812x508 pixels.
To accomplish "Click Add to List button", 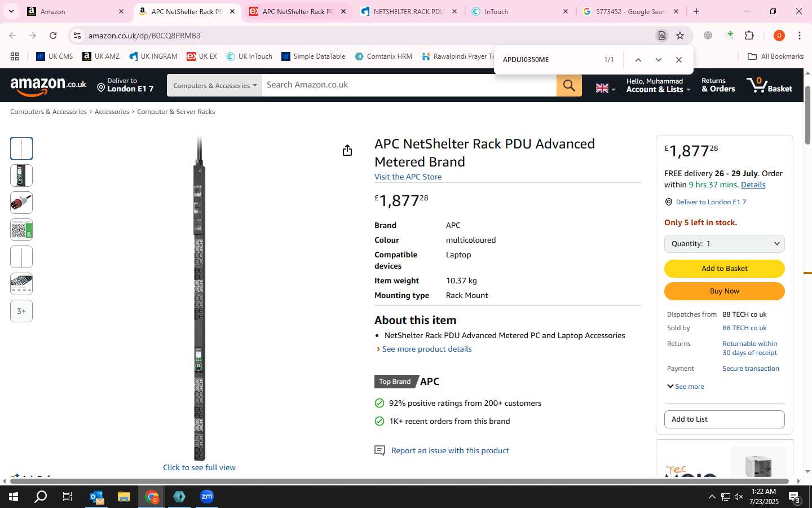I will (x=725, y=419).
